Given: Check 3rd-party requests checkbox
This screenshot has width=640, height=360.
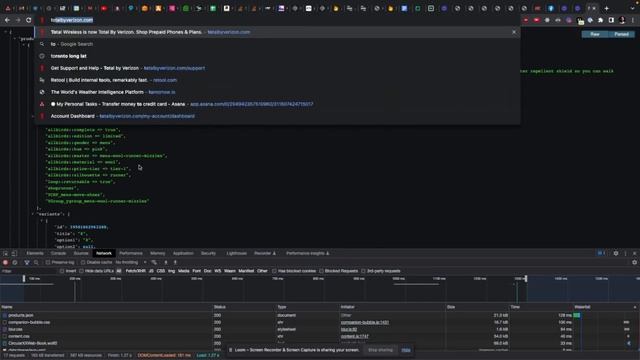Looking at the screenshot, I should (x=363, y=271).
